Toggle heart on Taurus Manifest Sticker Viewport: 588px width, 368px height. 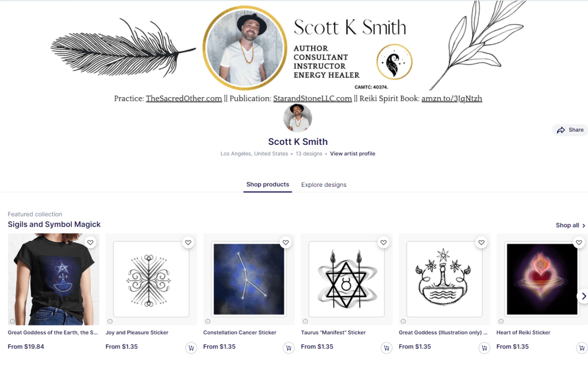click(383, 242)
